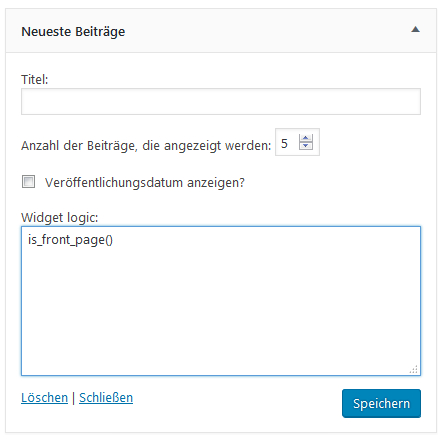Click the Neueste Beiträge widget title
Screen dimensions: 443x440
73,32
